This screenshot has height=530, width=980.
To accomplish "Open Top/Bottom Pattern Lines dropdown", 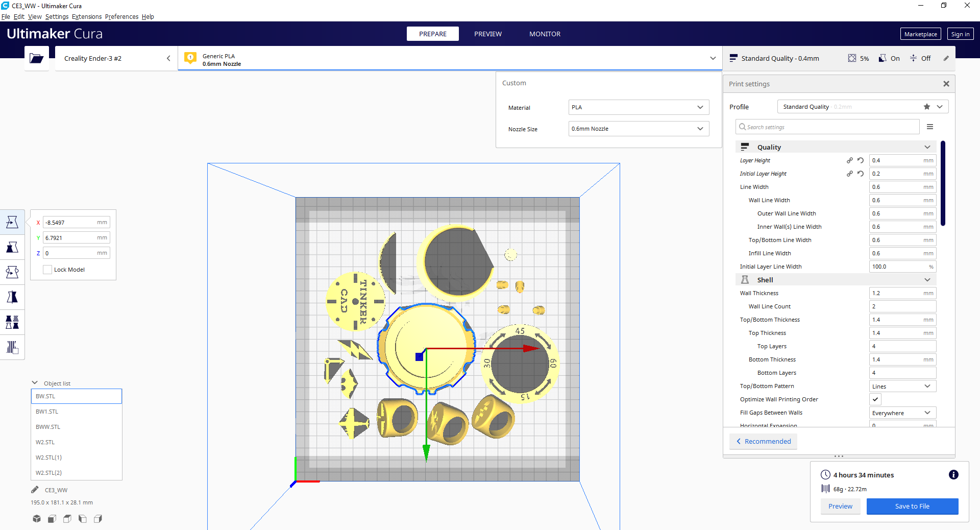I will [x=902, y=386].
